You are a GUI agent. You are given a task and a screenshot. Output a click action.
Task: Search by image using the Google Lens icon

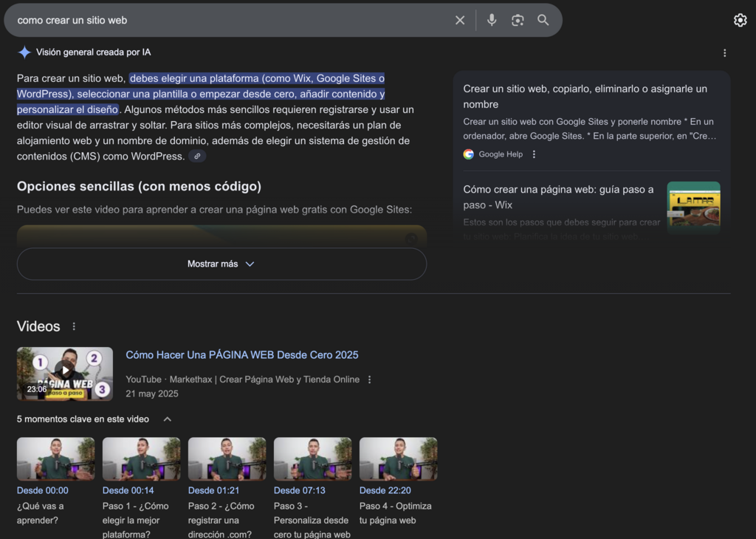(518, 20)
